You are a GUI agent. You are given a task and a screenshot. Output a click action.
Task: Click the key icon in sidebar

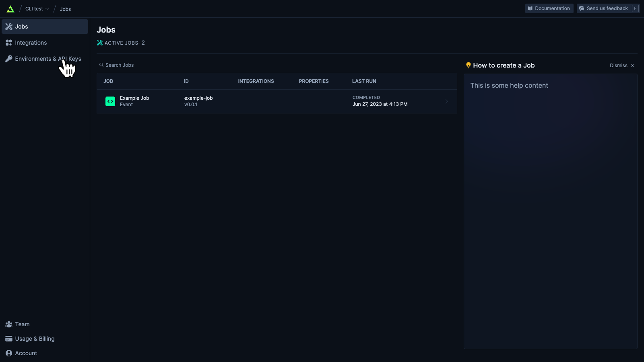coord(9,59)
